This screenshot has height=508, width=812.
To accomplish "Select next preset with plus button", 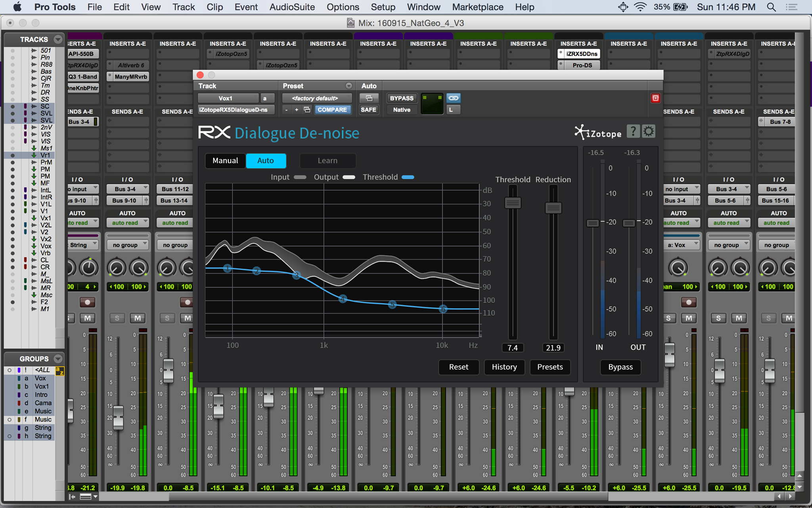I will tap(296, 110).
